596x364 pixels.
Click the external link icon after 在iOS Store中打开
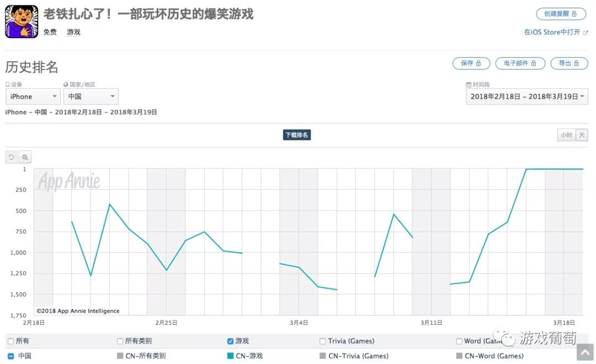(x=586, y=33)
